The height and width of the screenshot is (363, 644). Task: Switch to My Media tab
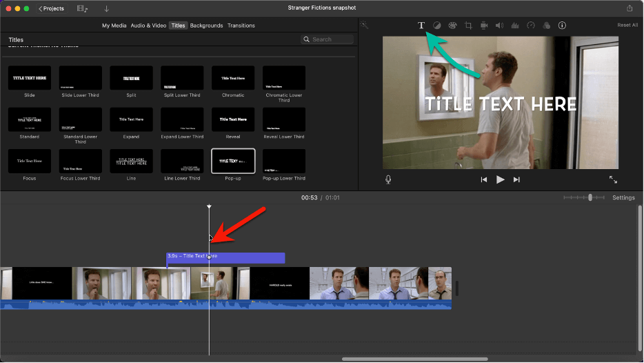[x=114, y=26]
